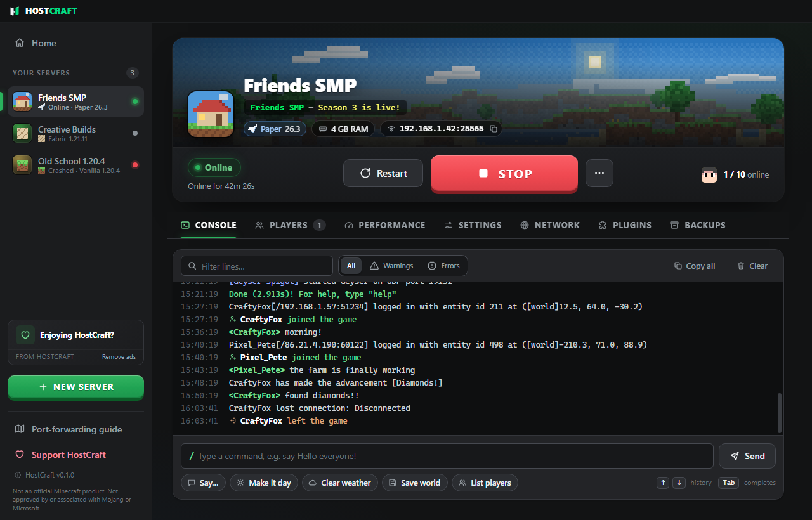Click the Tab completes key hint
Image resolution: width=812 pixels, height=520 pixels.
pyautogui.click(x=729, y=483)
